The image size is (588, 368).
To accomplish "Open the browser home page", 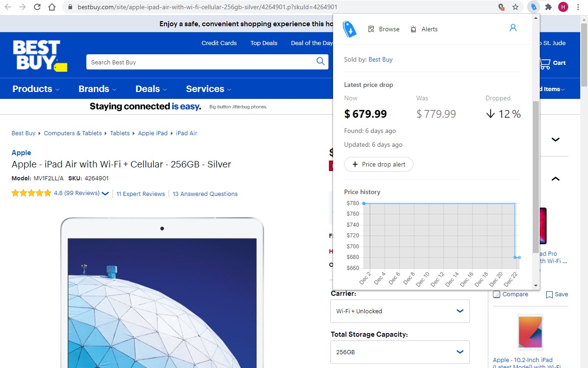I will coord(52,7).
